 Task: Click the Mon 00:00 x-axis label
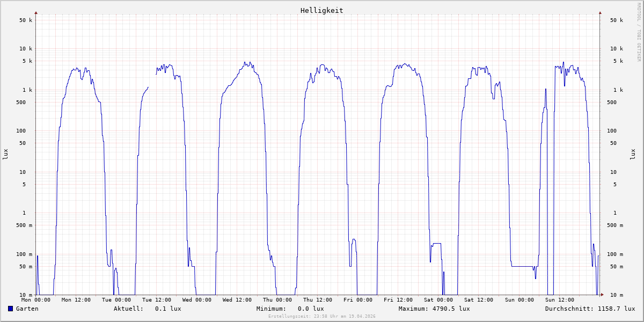36,300
